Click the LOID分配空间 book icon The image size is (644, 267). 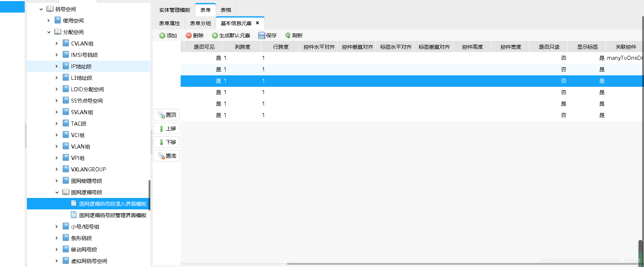point(66,89)
